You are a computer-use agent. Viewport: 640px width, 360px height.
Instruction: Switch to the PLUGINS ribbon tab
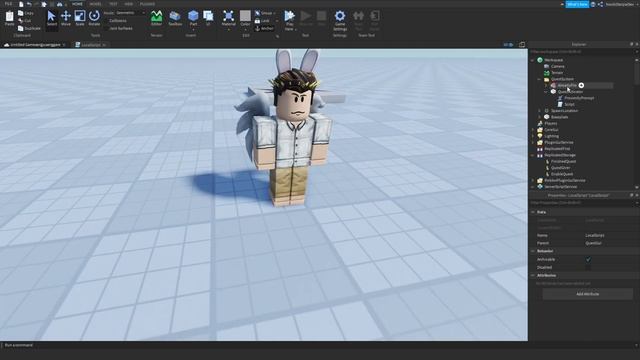147,4
